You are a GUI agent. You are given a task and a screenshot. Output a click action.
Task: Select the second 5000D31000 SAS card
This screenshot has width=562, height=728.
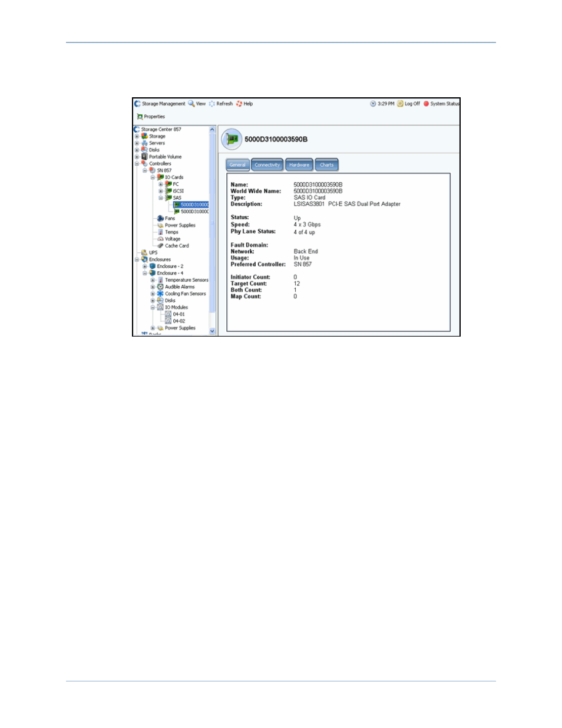pos(191,212)
